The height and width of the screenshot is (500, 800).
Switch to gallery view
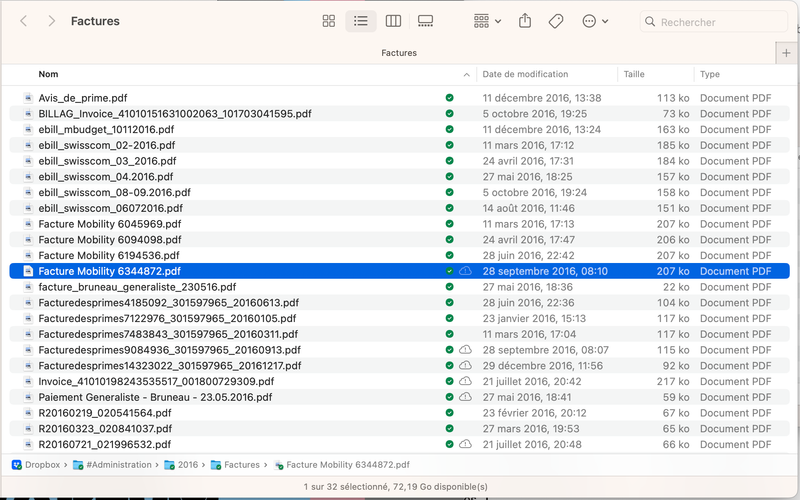[x=425, y=21]
